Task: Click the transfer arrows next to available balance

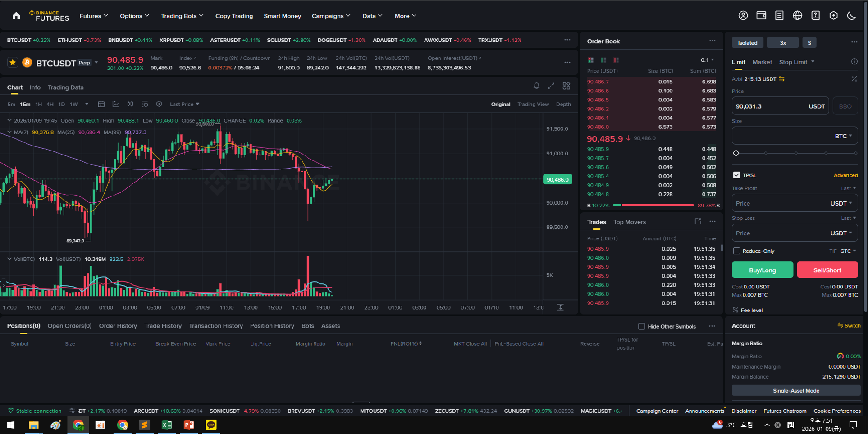Action: pyautogui.click(x=781, y=79)
